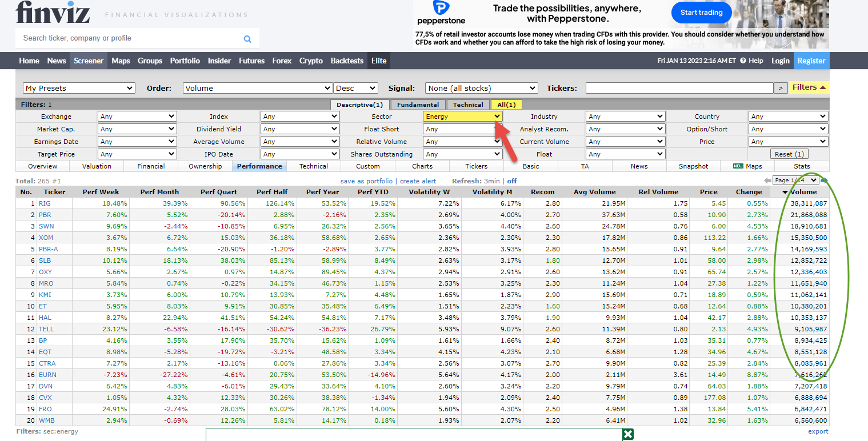Click the search magnifier icon
This screenshot has width=868, height=441.
coord(247,39)
